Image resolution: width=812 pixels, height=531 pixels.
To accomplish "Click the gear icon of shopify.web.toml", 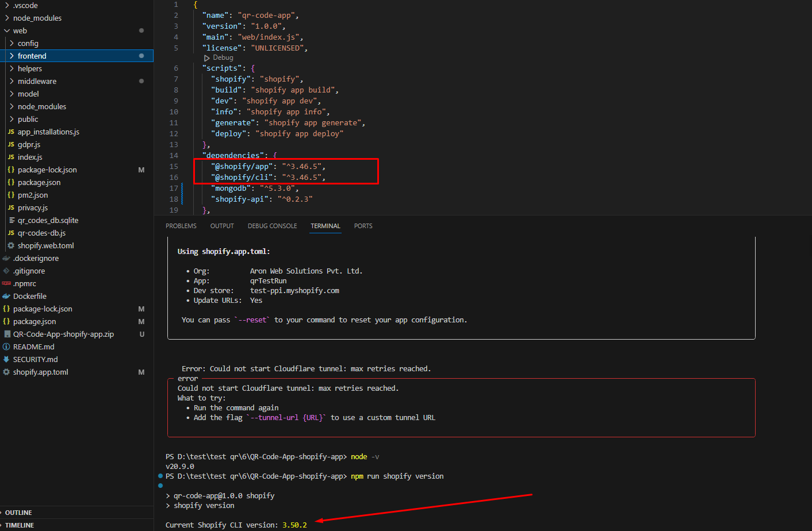I will point(11,245).
